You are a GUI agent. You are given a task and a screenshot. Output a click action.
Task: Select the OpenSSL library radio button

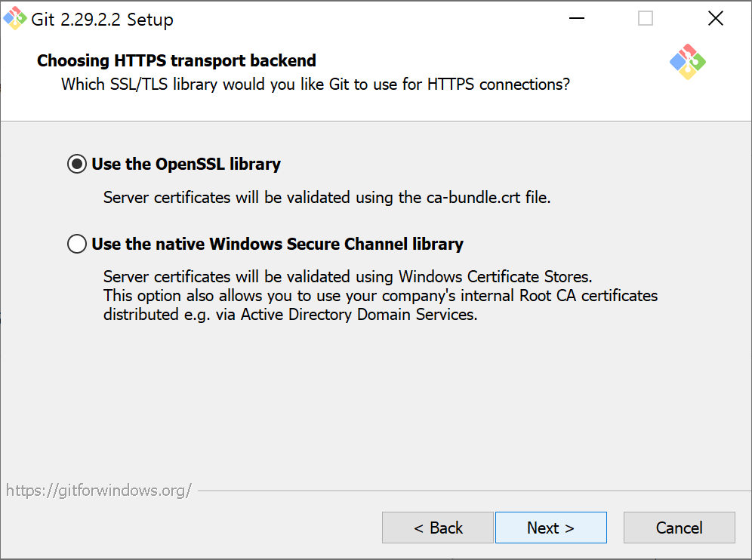coord(77,164)
